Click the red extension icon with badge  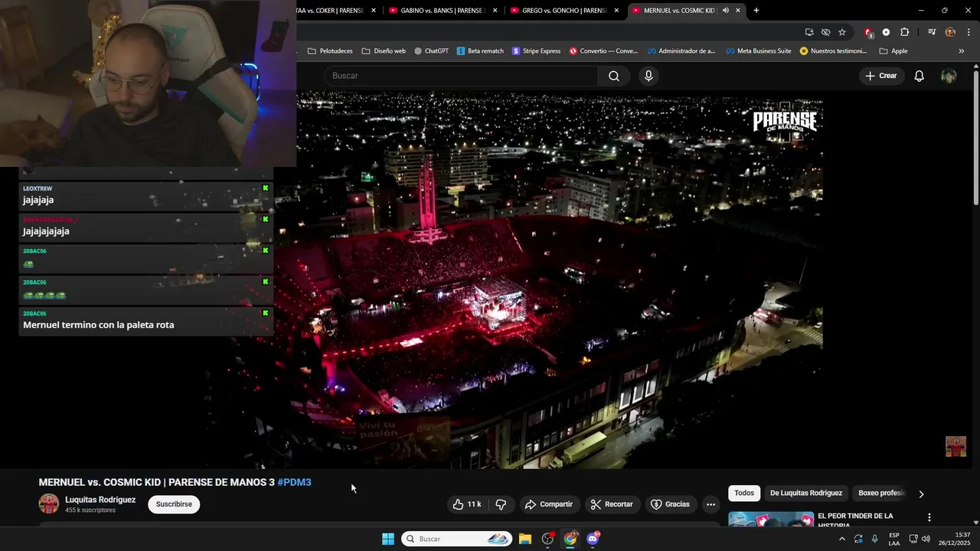(x=868, y=32)
